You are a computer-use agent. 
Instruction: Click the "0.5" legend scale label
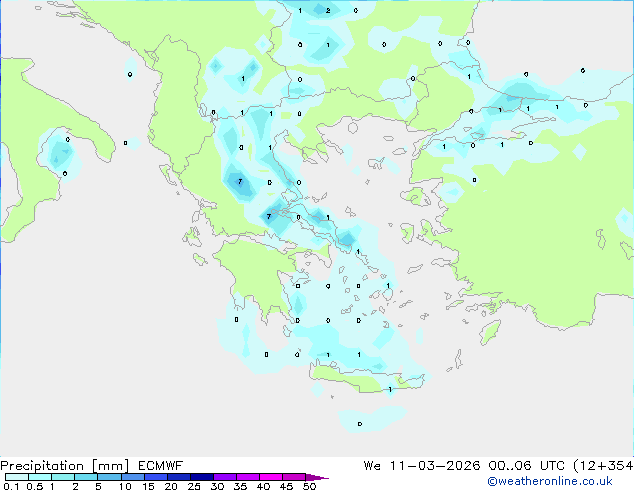(x=34, y=486)
